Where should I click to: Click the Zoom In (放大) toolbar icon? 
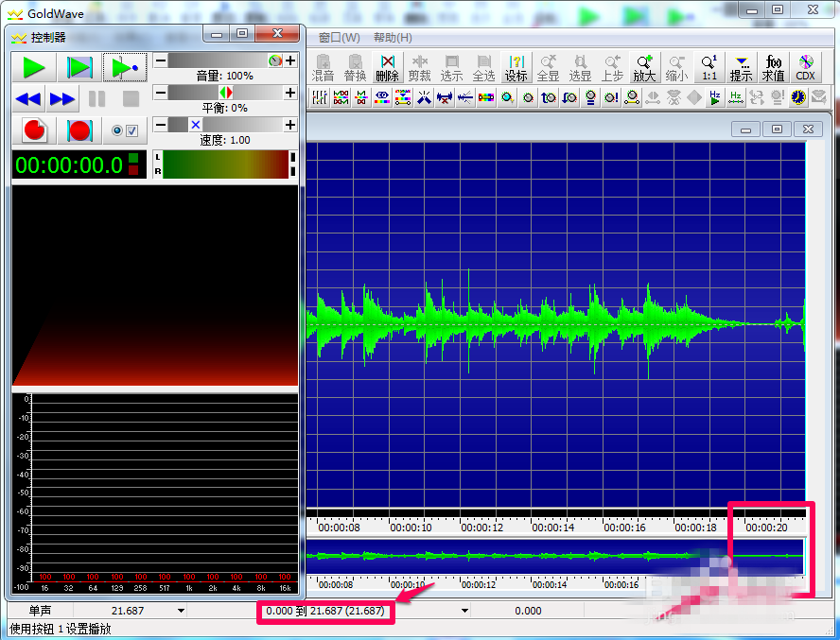coord(644,67)
